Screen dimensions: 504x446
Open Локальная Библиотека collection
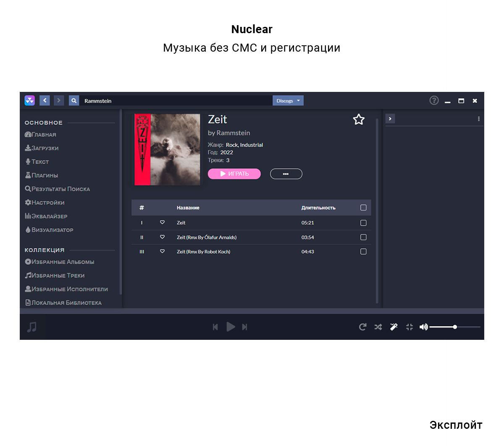[63, 303]
